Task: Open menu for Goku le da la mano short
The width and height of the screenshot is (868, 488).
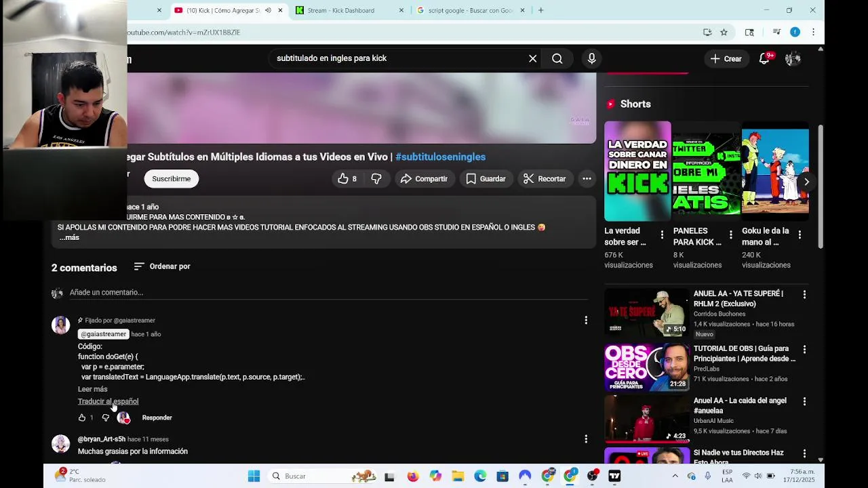Action: coord(800,235)
